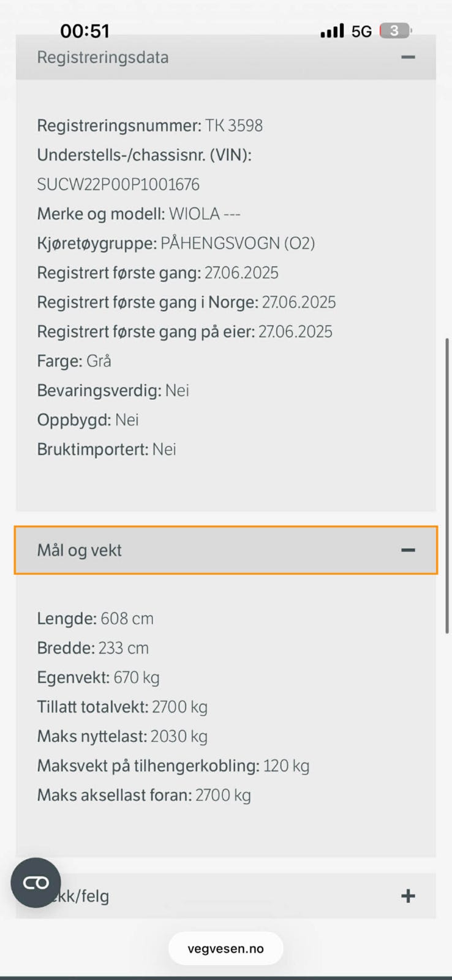Image resolution: width=452 pixels, height=980 pixels.
Task: Collapse the Registreringsdata header
Action: click(x=226, y=57)
